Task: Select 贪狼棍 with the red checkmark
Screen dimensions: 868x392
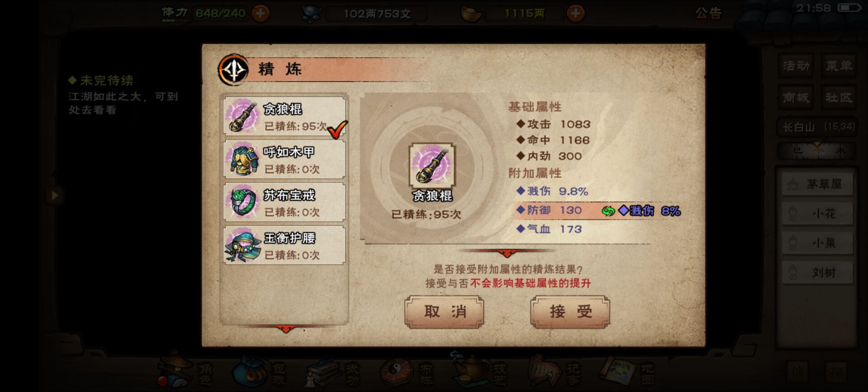Action: 284,116
